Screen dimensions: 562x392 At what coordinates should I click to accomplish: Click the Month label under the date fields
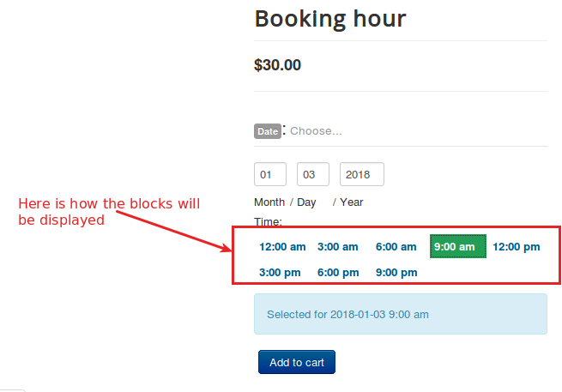tap(269, 202)
